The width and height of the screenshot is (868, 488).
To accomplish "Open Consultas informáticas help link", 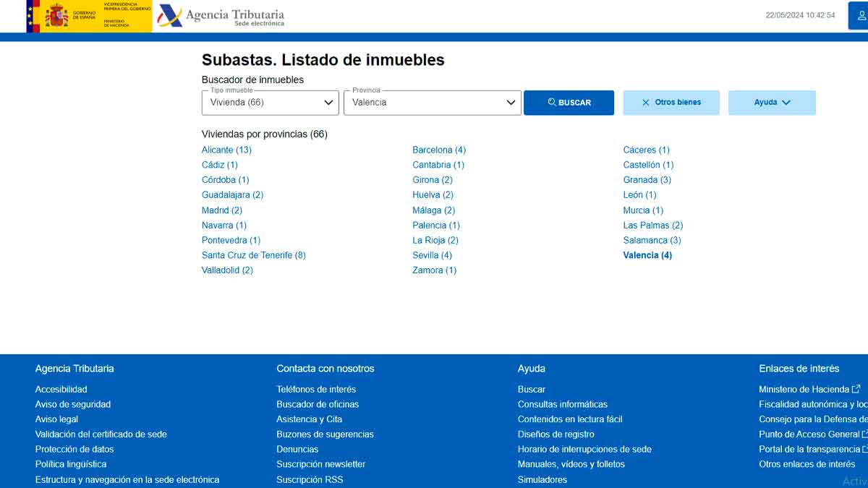I will coord(562,404).
